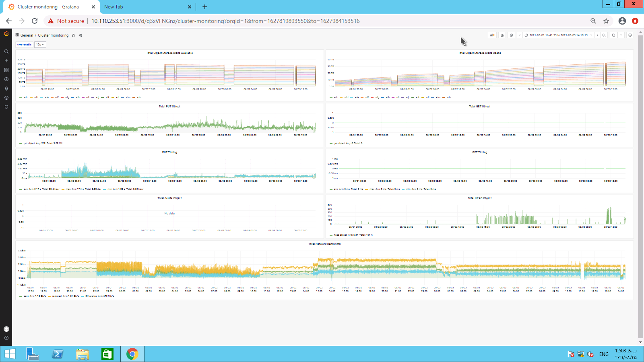The width and height of the screenshot is (644, 362).
Task: Click the Add panel icon in toolbar
Action: point(492,35)
